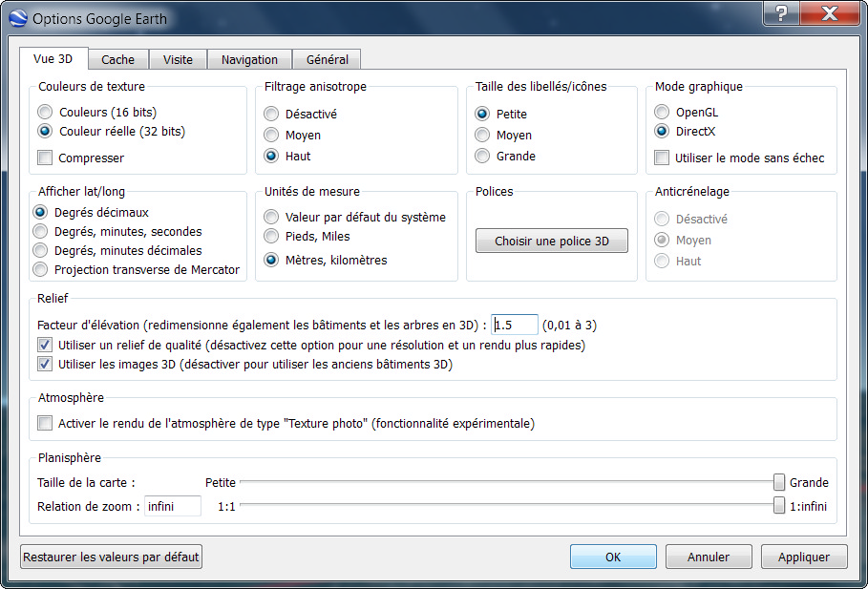
Task: Enable Texture photo atmosphere rendering checkbox
Action: (45, 424)
